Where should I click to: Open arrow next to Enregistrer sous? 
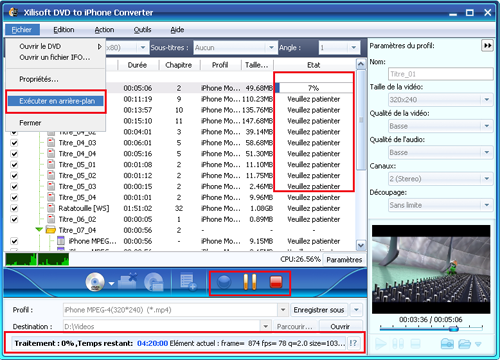tap(356, 310)
